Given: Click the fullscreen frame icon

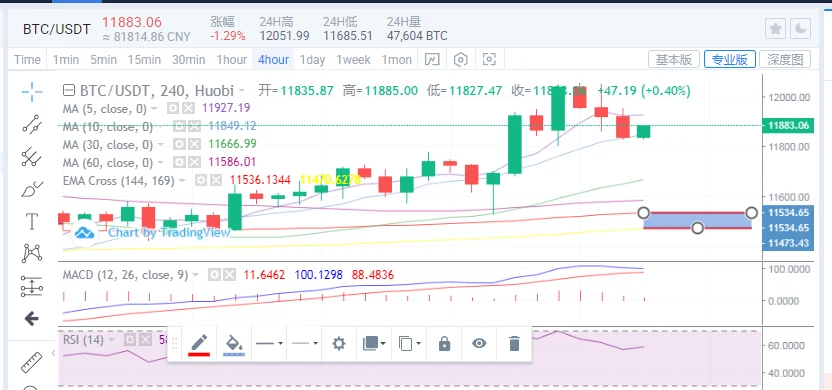Looking at the screenshot, I should click(x=489, y=59).
